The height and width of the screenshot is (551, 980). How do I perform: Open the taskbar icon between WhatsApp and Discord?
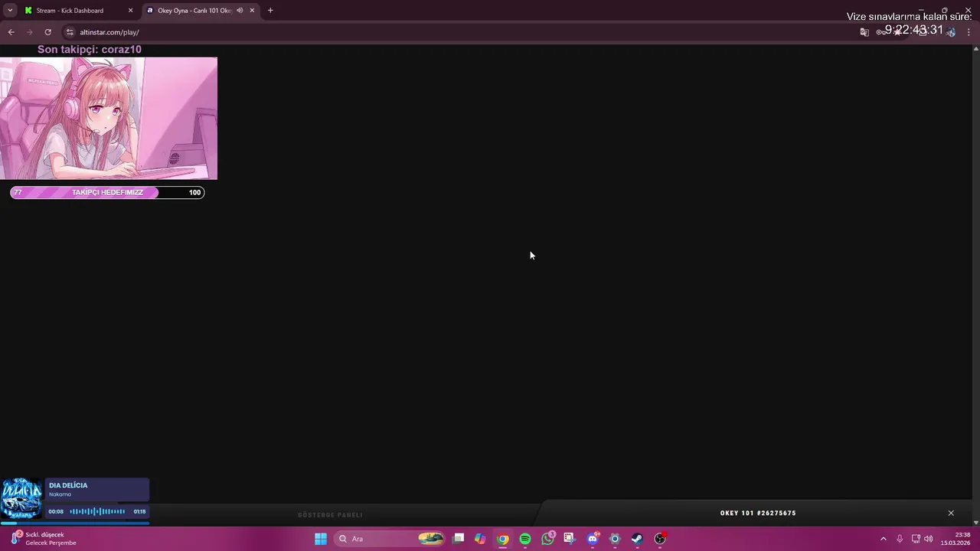pyautogui.click(x=570, y=539)
